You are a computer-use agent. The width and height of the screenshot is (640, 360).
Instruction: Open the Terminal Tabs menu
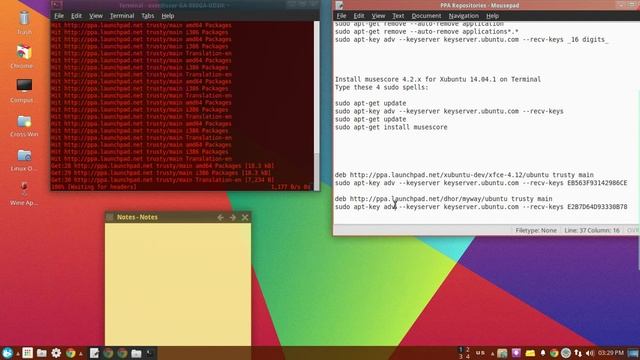[x=148, y=16]
